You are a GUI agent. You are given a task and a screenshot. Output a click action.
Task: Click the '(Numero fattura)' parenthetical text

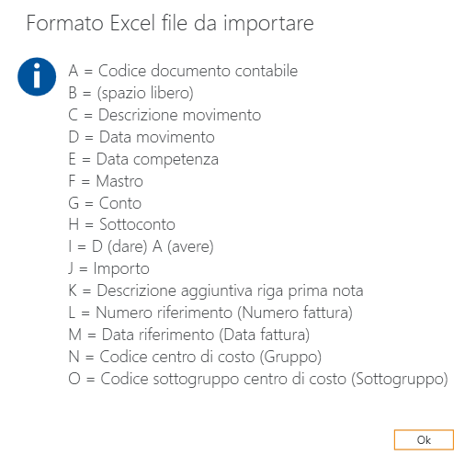(295, 313)
